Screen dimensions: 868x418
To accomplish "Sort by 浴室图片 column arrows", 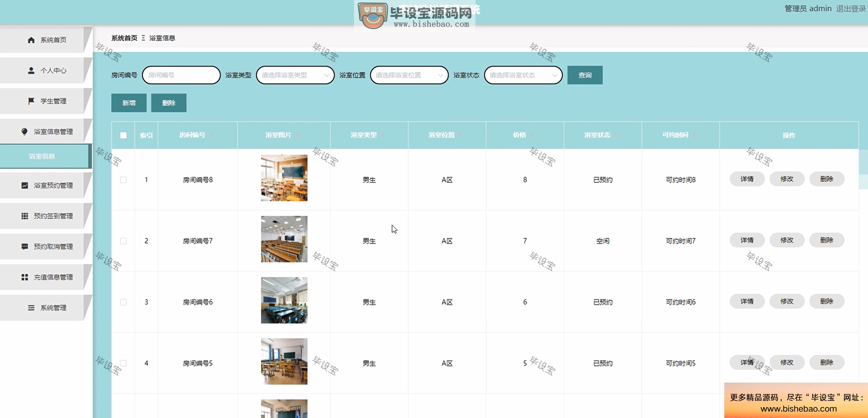I will (297, 135).
